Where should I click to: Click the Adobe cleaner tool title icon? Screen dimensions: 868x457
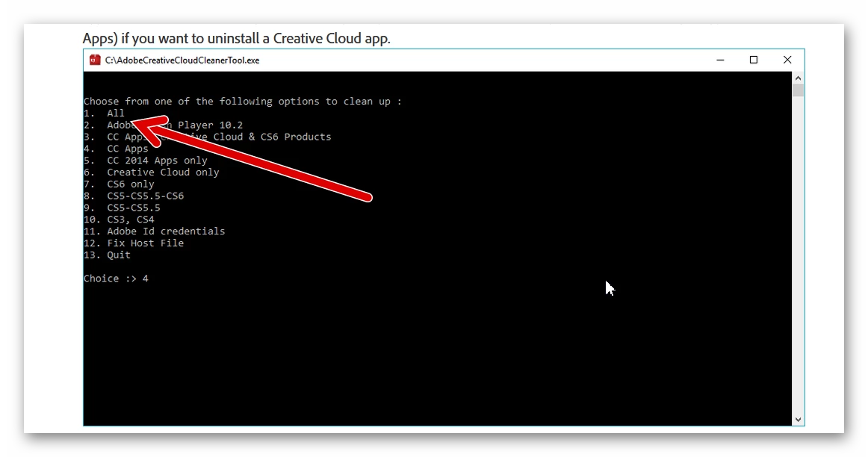pyautogui.click(x=95, y=60)
